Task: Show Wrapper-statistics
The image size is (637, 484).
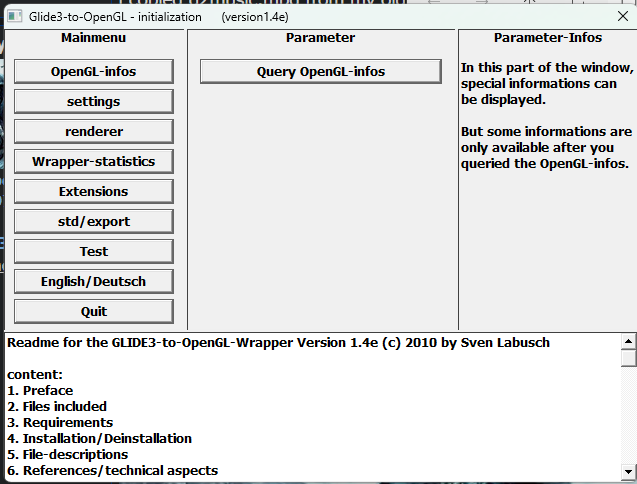Action: pyautogui.click(x=94, y=162)
